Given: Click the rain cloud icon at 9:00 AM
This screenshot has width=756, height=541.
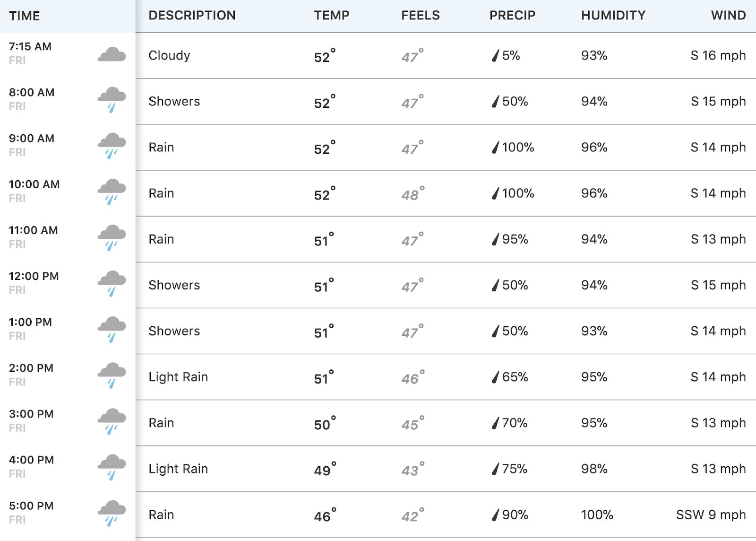Looking at the screenshot, I should click(112, 146).
